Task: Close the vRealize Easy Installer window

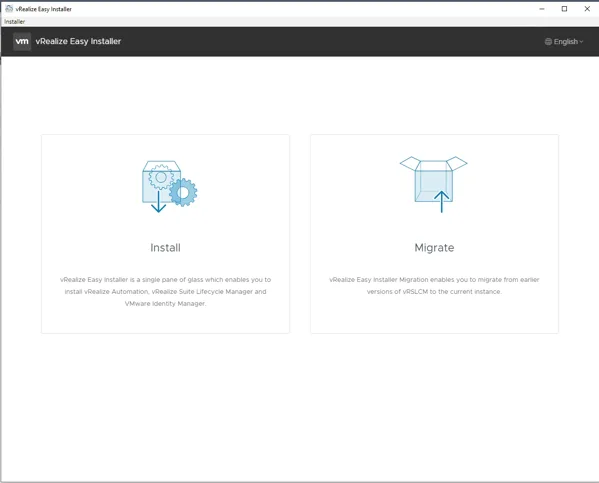Action: [587, 9]
